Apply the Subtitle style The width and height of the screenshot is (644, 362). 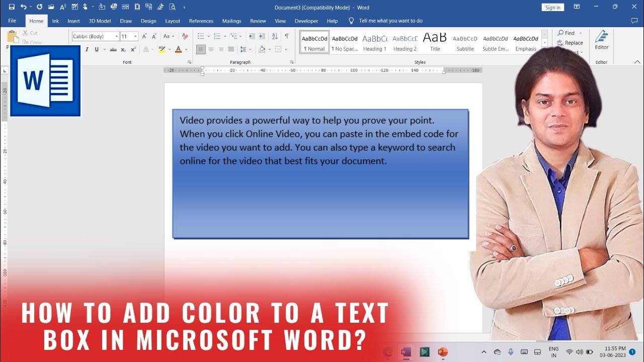465,42
